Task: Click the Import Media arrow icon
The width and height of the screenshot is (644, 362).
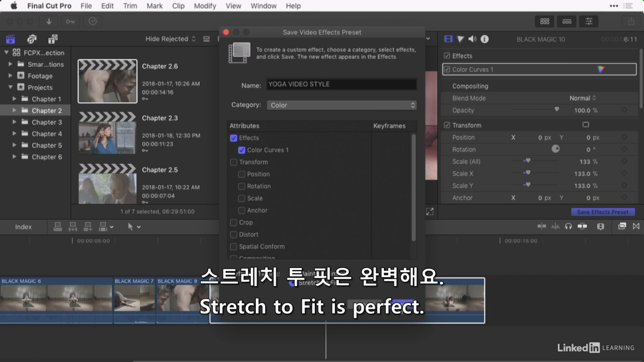Action: click(x=49, y=21)
